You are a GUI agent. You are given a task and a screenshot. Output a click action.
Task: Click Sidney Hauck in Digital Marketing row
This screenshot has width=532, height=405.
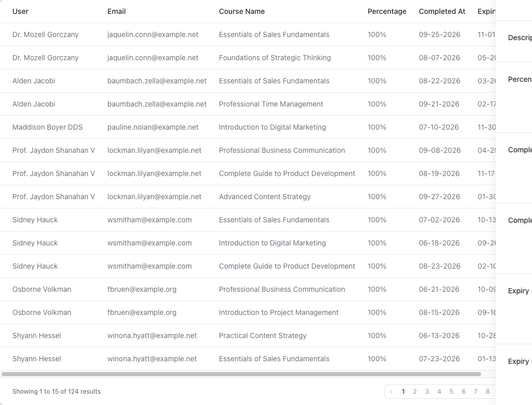[35, 243]
